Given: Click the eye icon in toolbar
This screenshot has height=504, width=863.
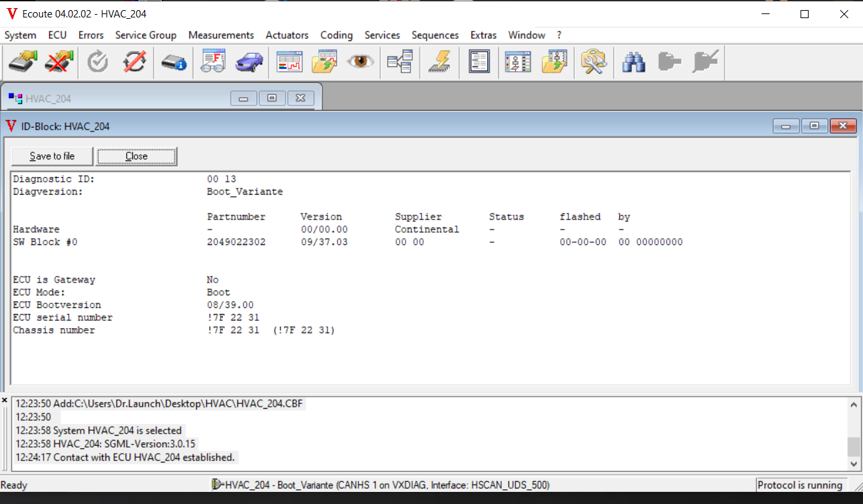Looking at the screenshot, I should tap(361, 62).
